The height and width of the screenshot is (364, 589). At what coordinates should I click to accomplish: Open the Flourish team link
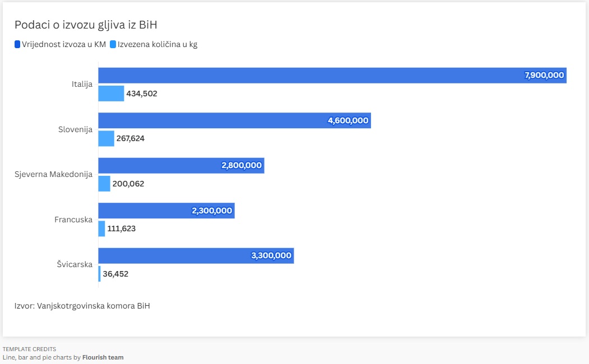pyautogui.click(x=103, y=357)
